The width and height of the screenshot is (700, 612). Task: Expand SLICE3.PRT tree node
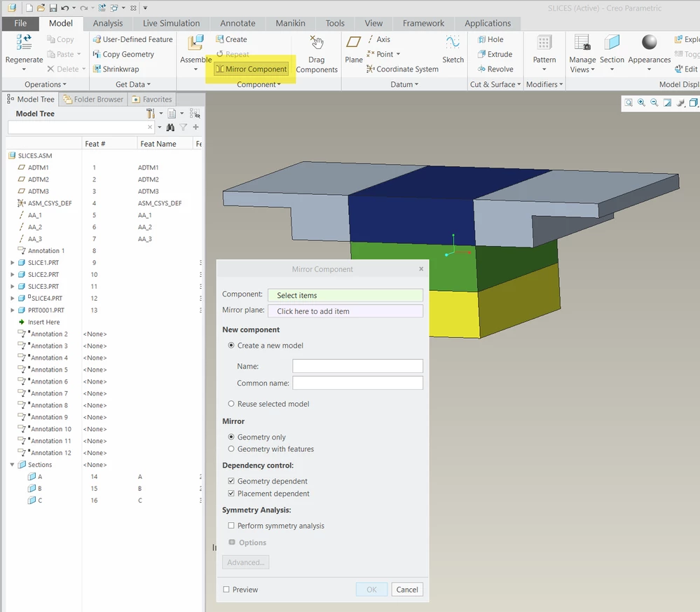point(13,286)
